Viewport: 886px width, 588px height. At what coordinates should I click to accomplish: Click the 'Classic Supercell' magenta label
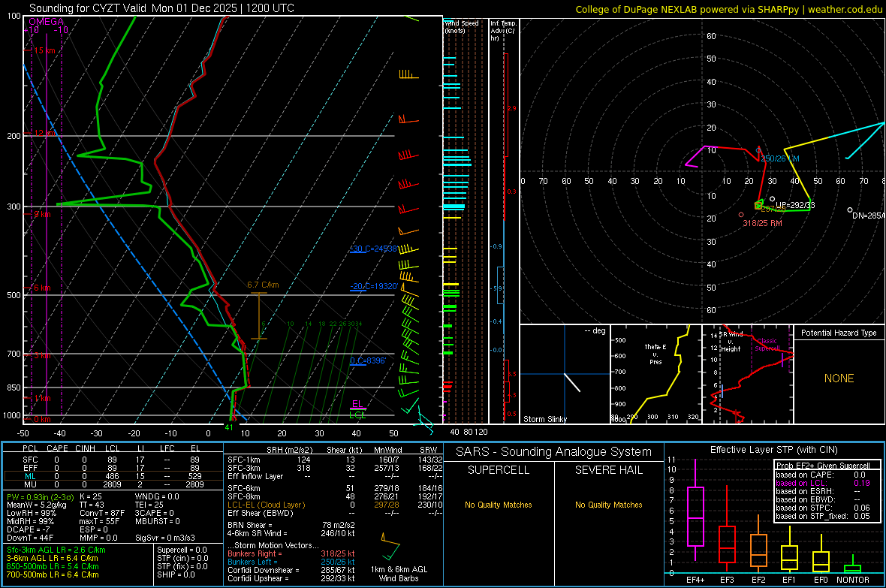click(x=767, y=345)
